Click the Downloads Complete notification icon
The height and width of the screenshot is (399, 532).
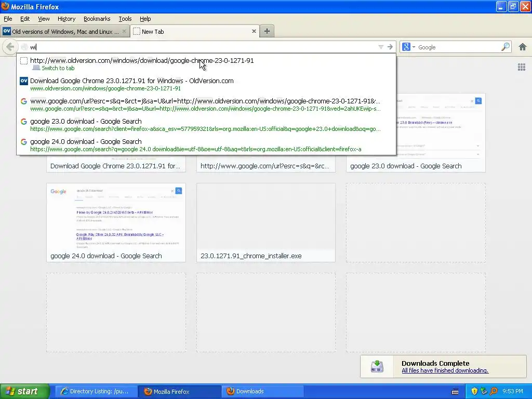377,366
